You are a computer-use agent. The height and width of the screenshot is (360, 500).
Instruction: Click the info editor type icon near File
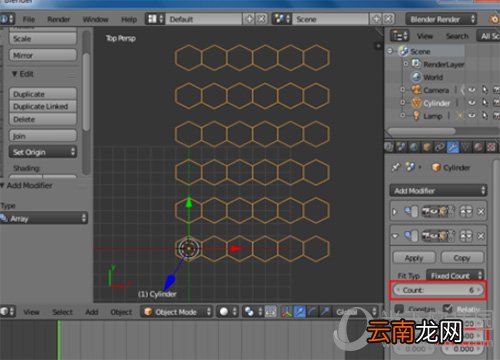[7, 19]
